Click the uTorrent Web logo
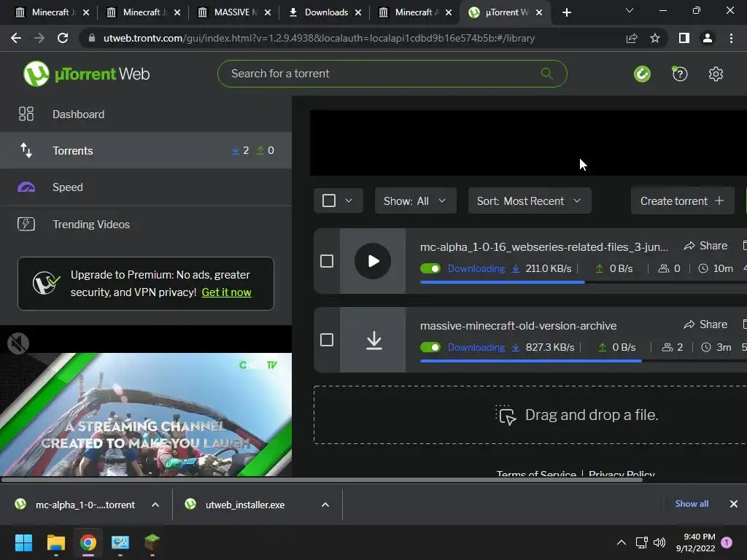 [87, 74]
